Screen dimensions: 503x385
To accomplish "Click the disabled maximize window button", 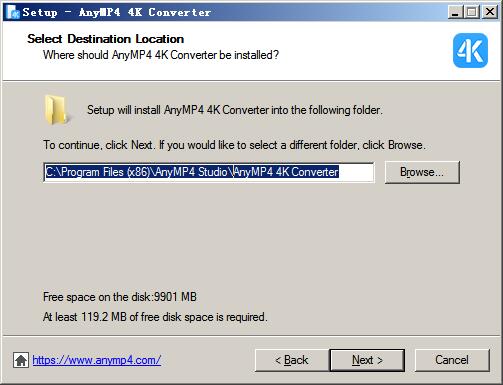I will (472, 12).
